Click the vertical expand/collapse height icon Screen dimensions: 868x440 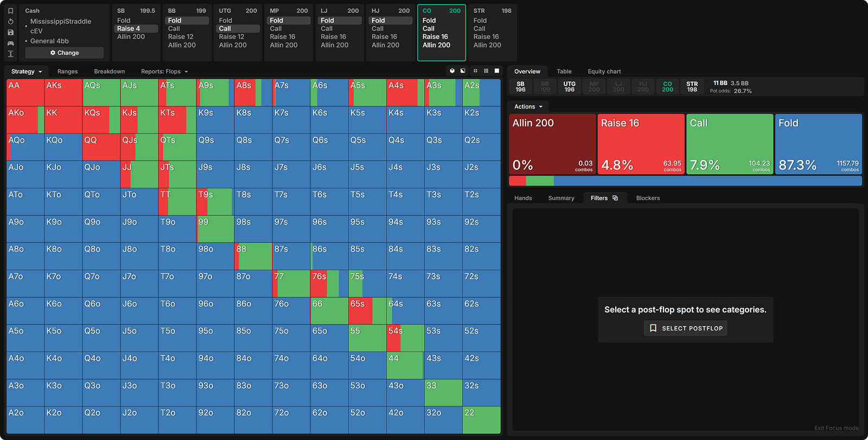tap(10, 54)
